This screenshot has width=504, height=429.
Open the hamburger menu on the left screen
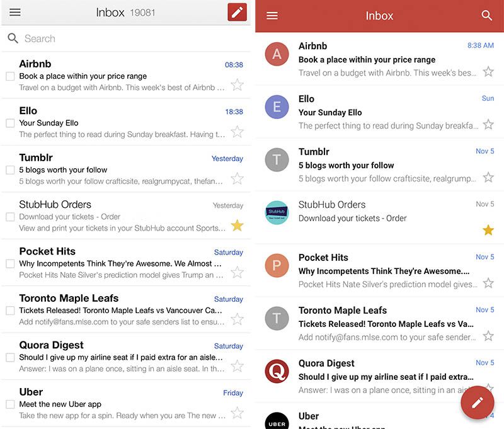click(x=15, y=12)
